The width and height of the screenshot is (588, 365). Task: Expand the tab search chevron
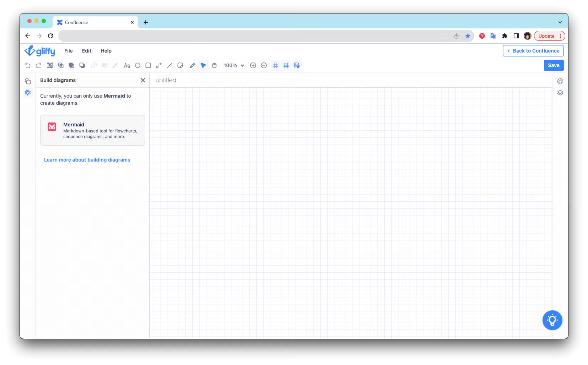pos(560,22)
